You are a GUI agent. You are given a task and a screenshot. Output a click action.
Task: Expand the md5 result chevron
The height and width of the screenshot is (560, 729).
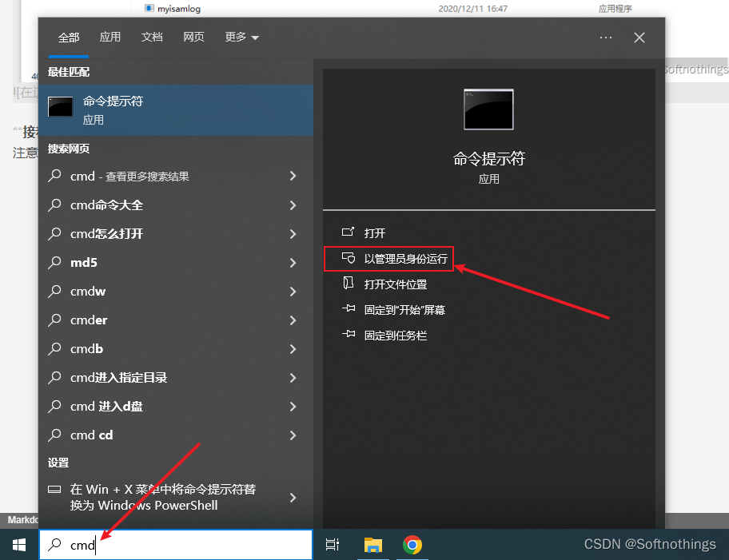(293, 263)
